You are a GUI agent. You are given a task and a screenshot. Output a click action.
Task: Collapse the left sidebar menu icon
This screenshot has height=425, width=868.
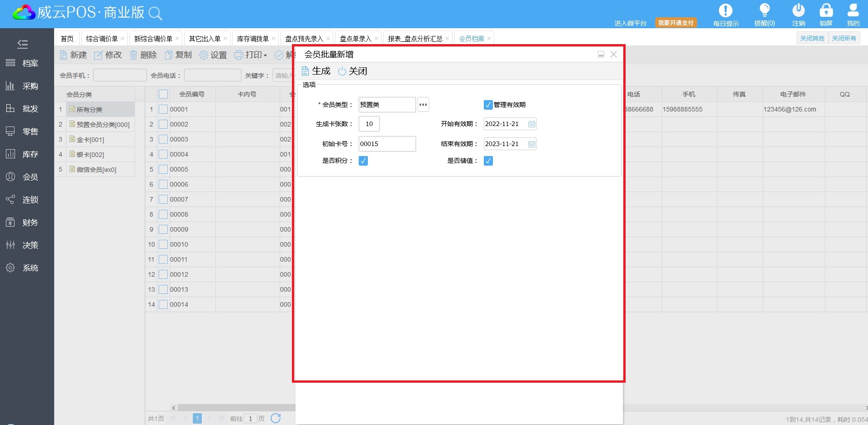click(x=22, y=44)
